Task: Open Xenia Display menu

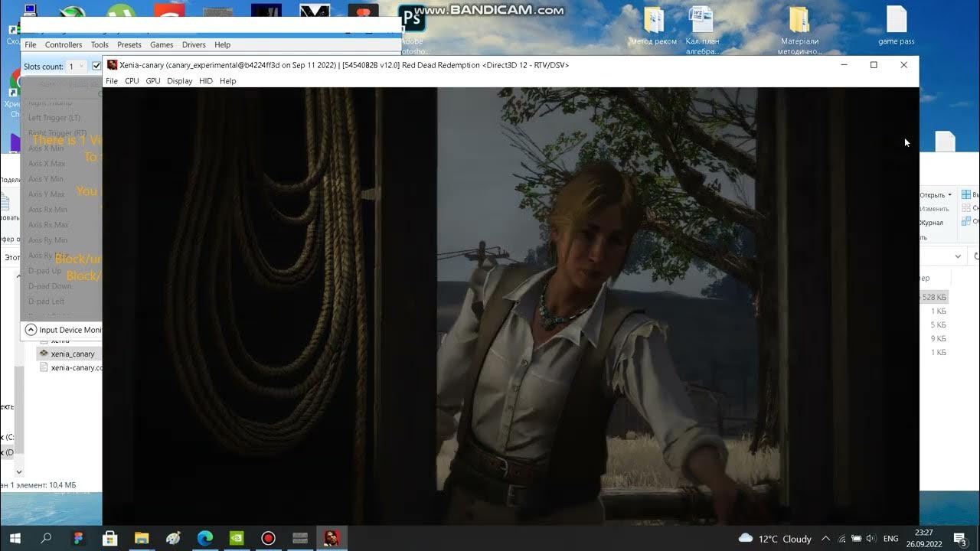Action: pyautogui.click(x=180, y=81)
